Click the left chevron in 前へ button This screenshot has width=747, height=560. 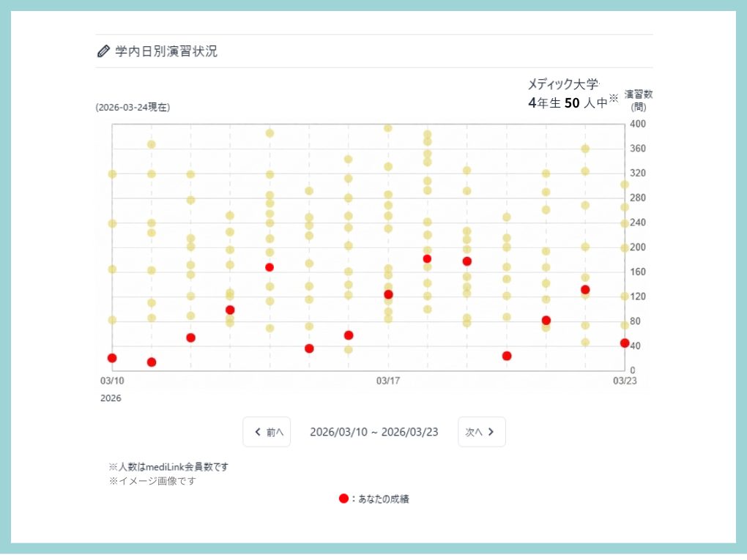point(258,432)
